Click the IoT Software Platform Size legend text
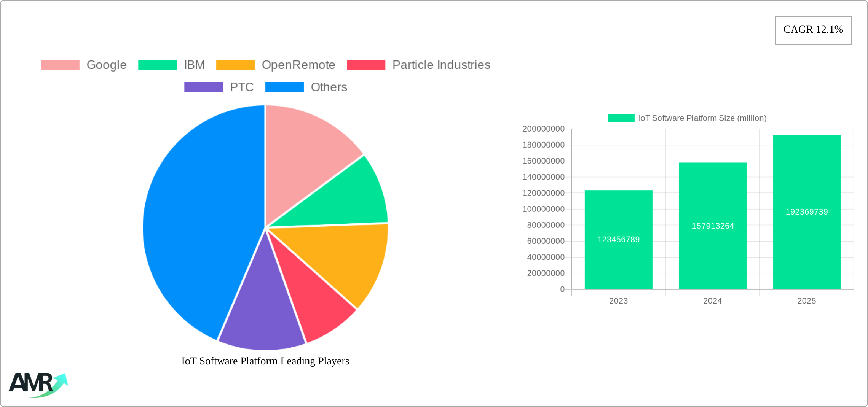 click(702, 118)
